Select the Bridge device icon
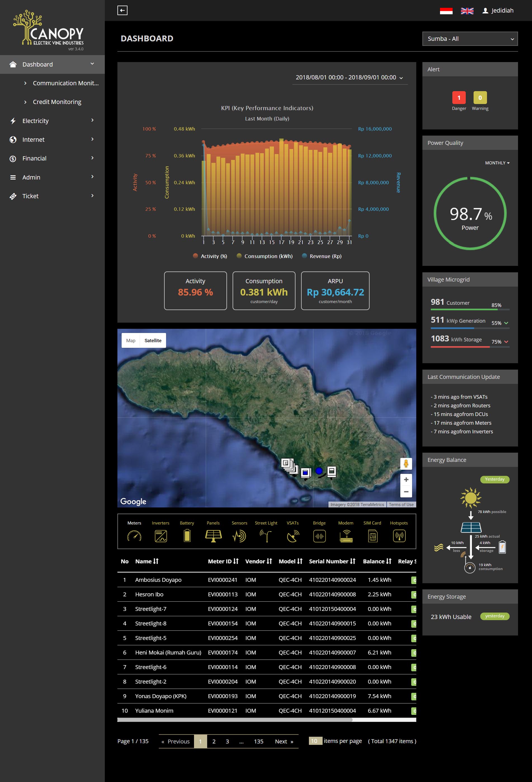 [x=319, y=535]
